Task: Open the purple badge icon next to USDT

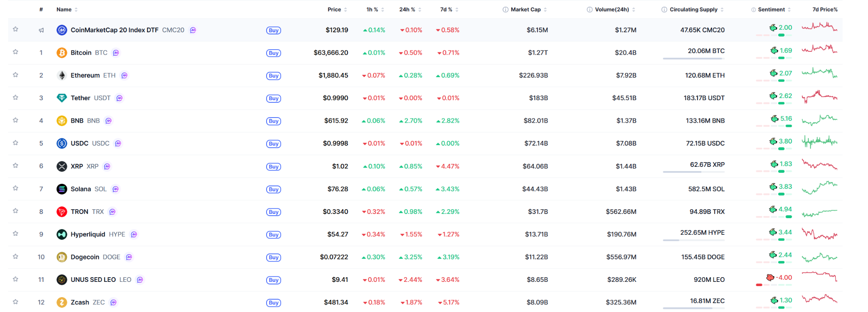Action: pyautogui.click(x=120, y=98)
